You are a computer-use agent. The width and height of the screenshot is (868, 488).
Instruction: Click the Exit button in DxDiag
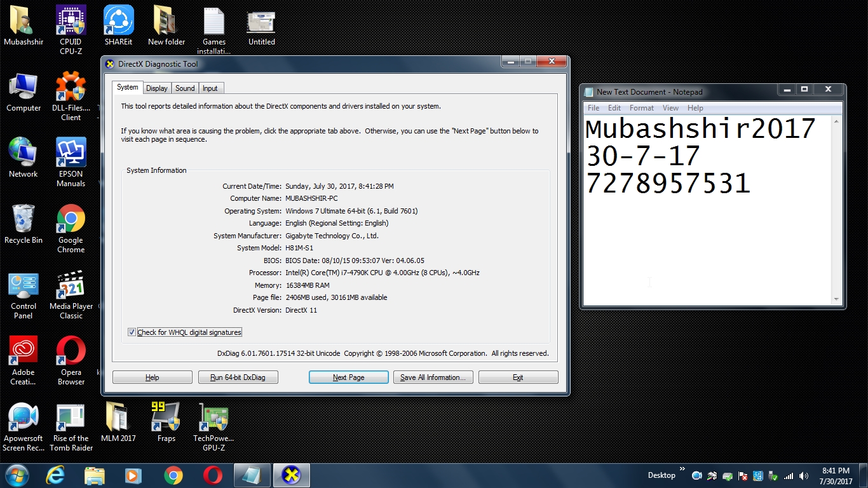519,377
